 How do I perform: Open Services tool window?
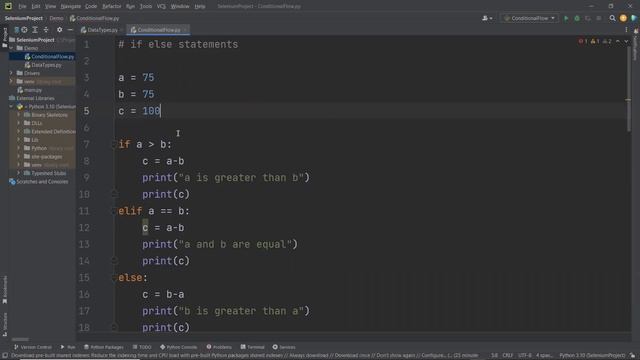[x=284, y=347]
